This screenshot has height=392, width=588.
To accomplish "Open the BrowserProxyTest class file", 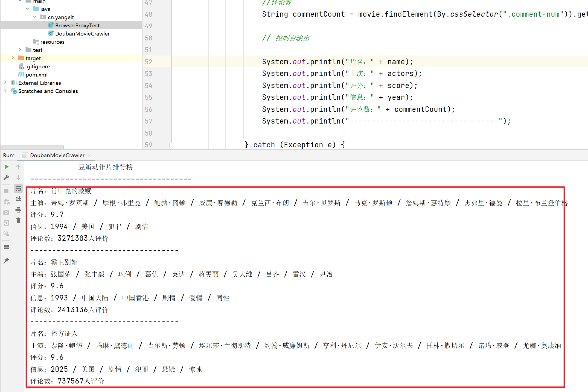I will coord(77,25).
